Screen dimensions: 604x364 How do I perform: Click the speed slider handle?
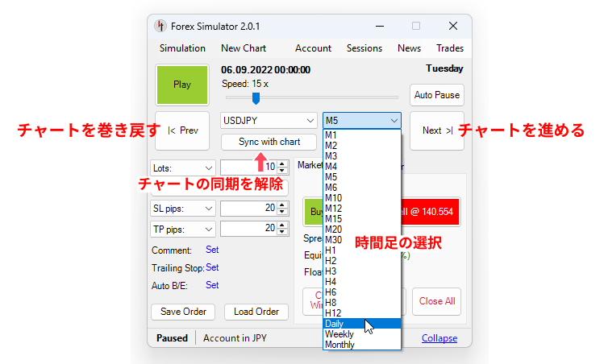[256, 98]
